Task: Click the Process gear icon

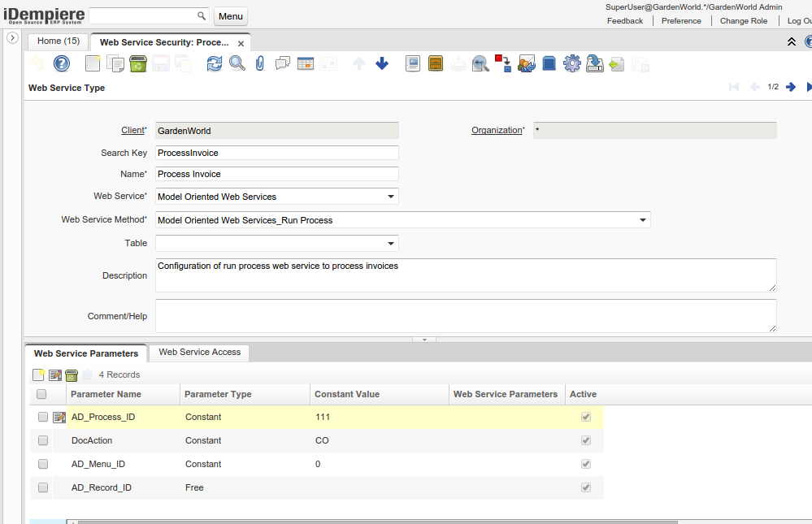Action: [x=571, y=63]
